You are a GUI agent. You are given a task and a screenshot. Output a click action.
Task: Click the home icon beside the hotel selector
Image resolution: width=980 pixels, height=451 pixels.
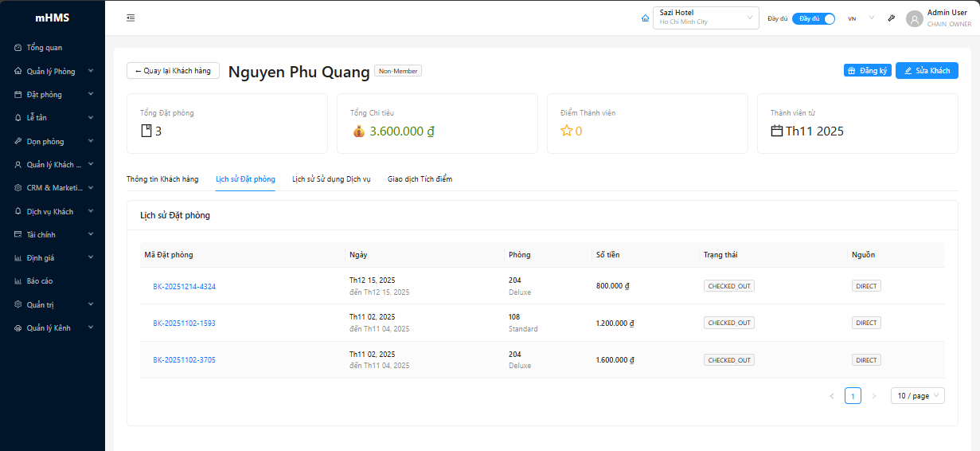pyautogui.click(x=645, y=18)
